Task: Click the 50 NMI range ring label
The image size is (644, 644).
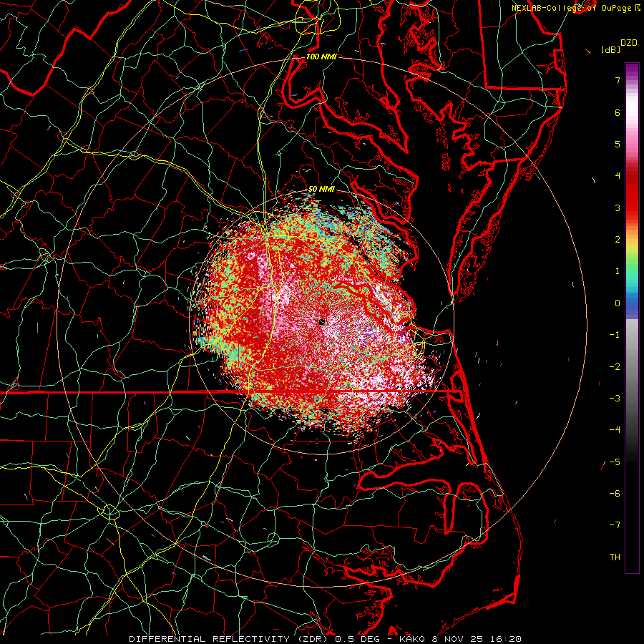Action: pyautogui.click(x=321, y=189)
